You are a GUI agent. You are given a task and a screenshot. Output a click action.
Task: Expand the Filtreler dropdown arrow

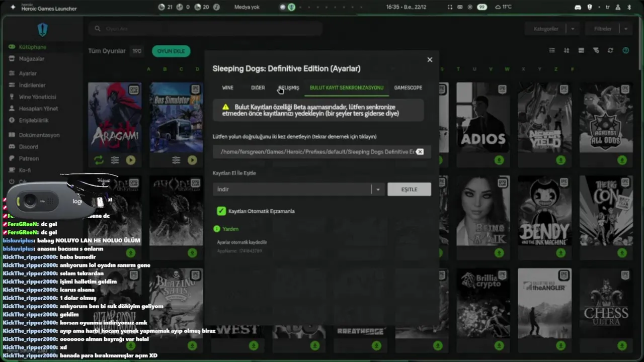pyautogui.click(x=626, y=29)
